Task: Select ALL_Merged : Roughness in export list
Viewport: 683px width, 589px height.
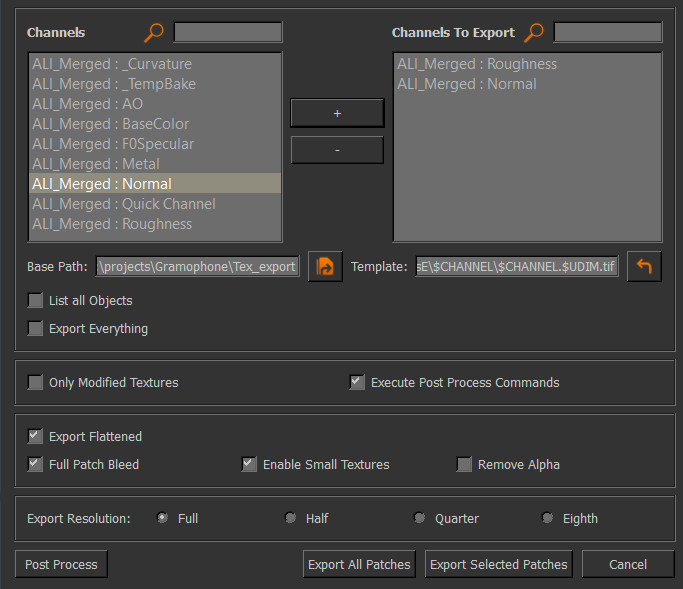Action: [x=527, y=64]
